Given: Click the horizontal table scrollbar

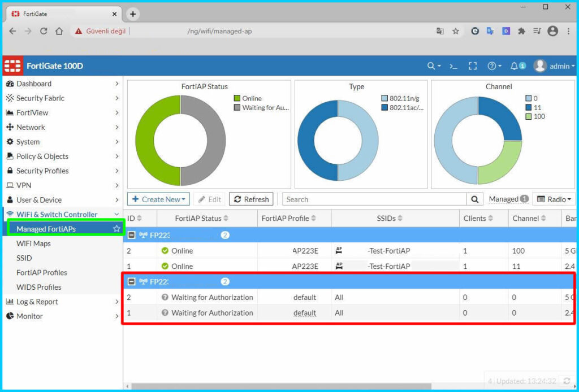Looking at the screenshot, I should click(282, 386).
